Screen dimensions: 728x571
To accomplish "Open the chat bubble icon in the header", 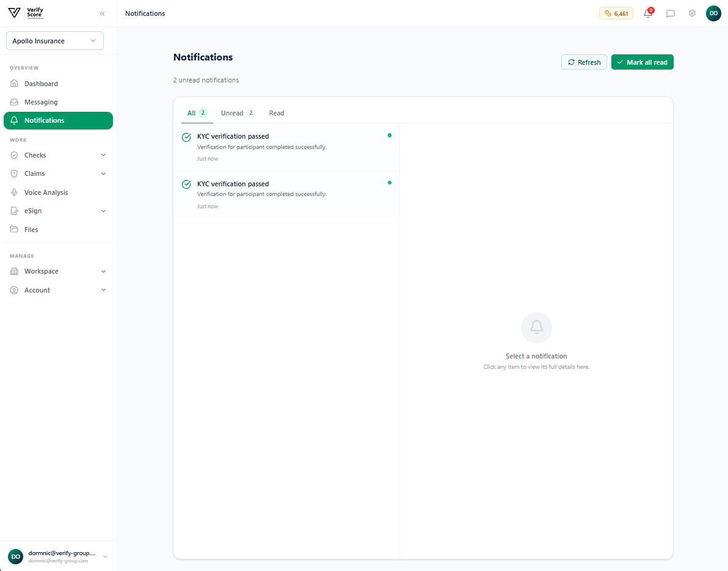I will (x=671, y=13).
